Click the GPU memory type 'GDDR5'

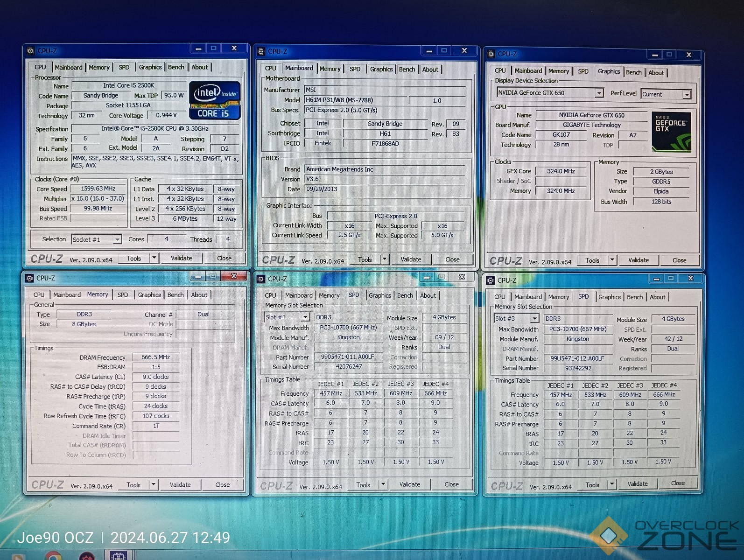661,182
